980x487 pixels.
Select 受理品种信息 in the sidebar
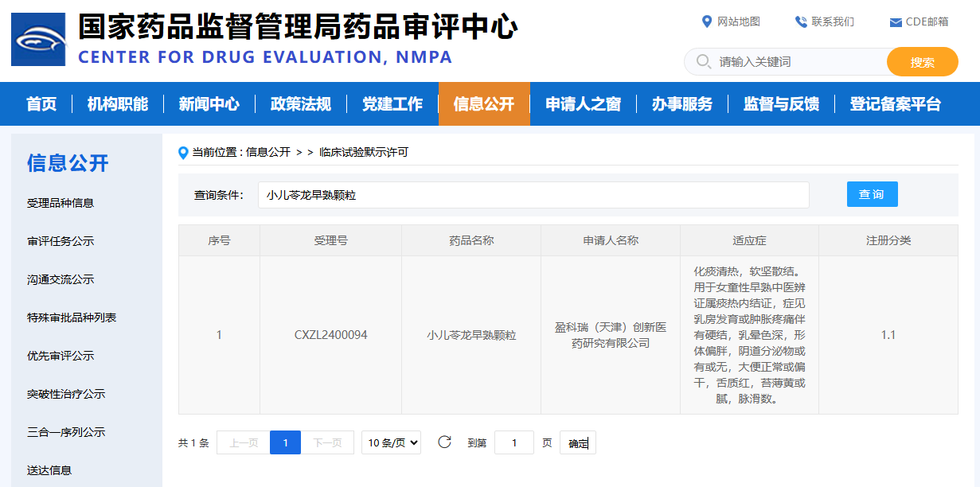pyautogui.click(x=61, y=203)
